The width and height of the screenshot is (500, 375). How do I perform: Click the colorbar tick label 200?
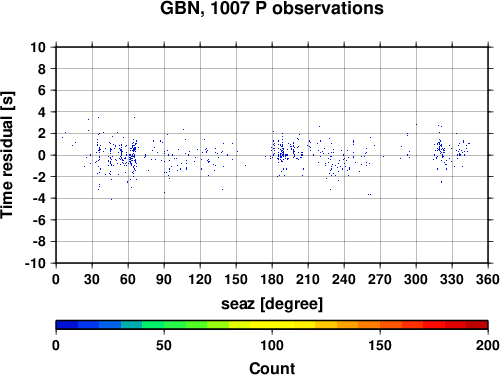[488, 345]
